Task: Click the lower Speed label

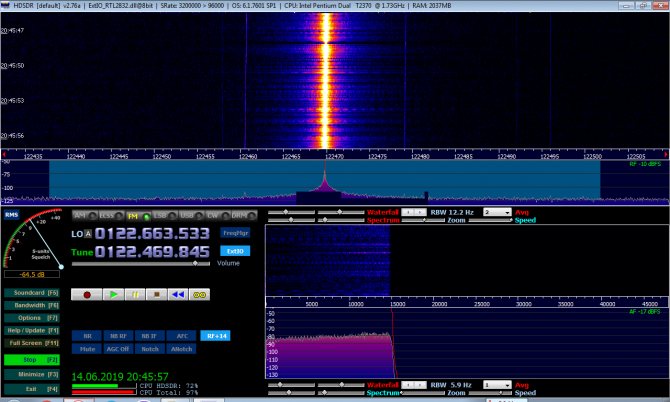Action: point(525,393)
